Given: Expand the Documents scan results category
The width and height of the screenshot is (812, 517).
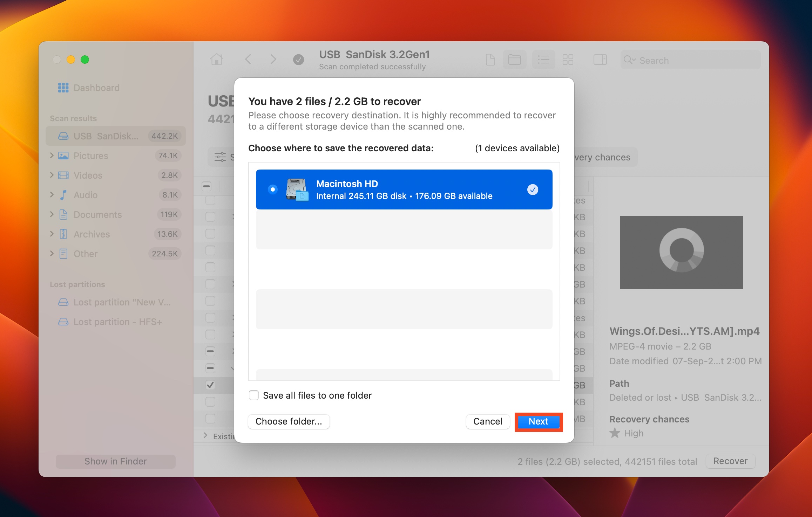Looking at the screenshot, I should (x=52, y=214).
